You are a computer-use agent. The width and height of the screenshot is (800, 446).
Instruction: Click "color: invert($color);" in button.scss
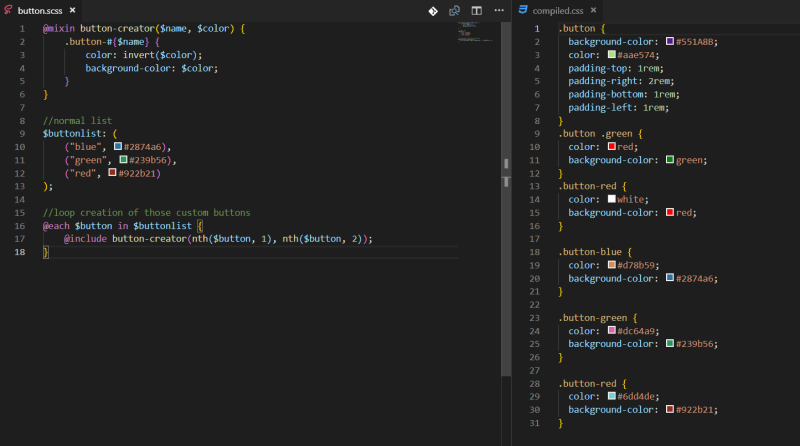(x=143, y=55)
